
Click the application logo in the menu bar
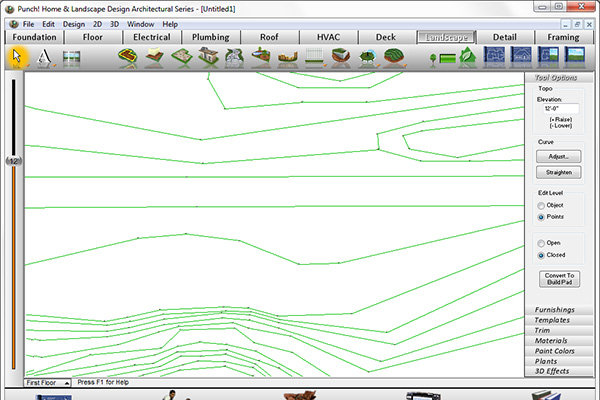(x=14, y=24)
